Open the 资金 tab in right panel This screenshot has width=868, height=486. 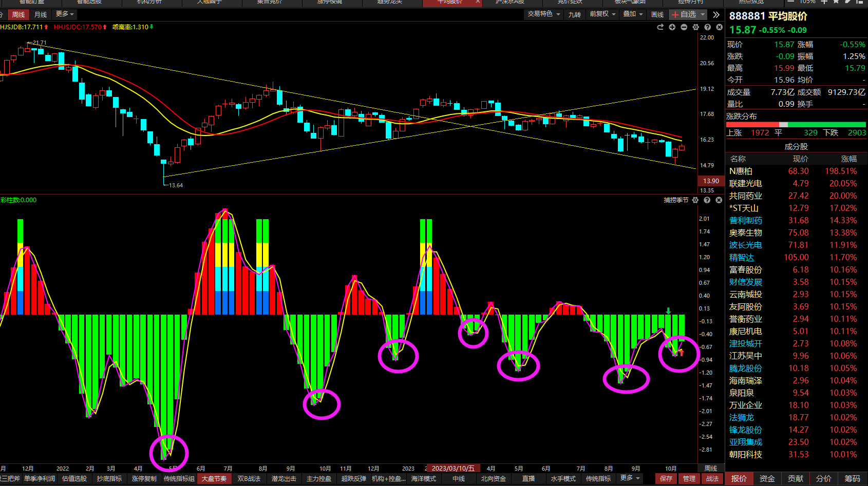tap(767, 478)
